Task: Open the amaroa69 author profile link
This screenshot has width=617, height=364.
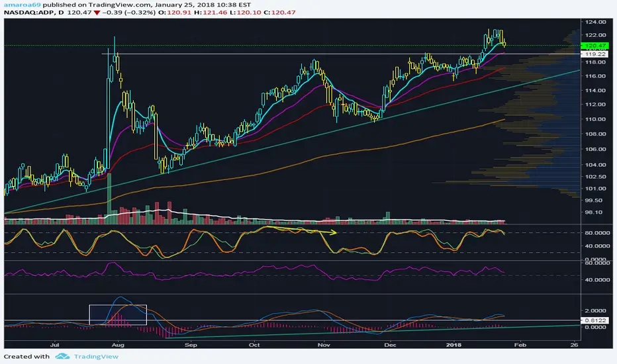Action: (22, 5)
